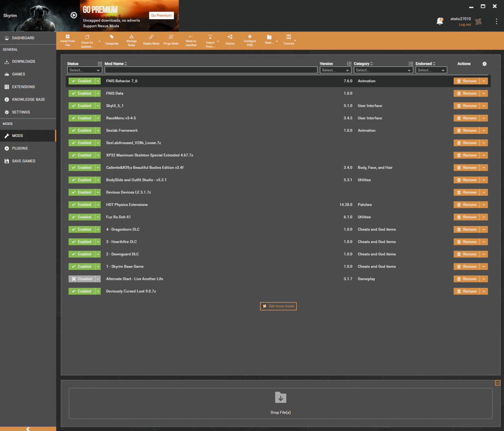The width and height of the screenshot is (504, 431).
Task: Expand status arrow for BodySlide and Outfit Studio
Action: tap(98, 180)
